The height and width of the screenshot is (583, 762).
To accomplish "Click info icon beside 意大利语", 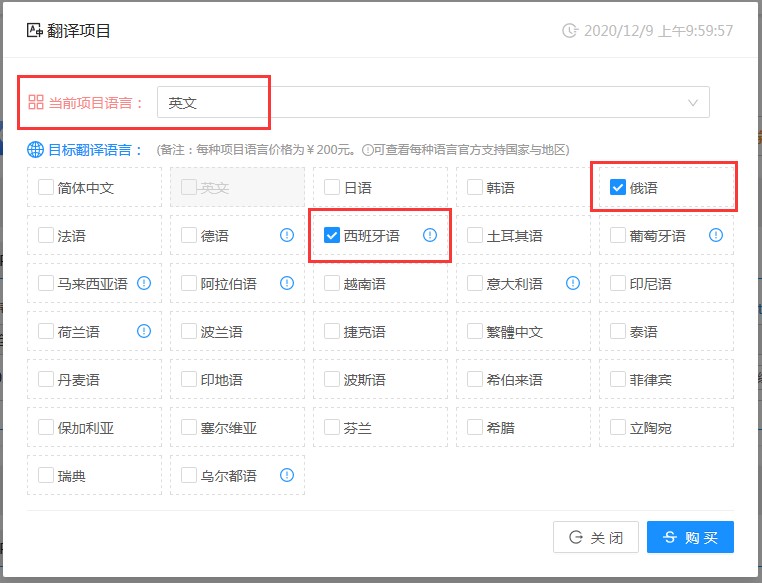I will (x=573, y=284).
